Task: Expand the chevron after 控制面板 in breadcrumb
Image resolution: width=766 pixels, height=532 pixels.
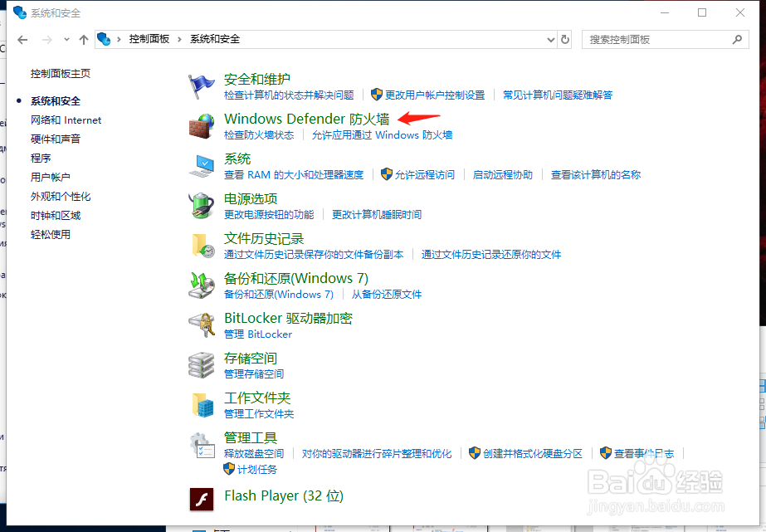Action: [179, 40]
